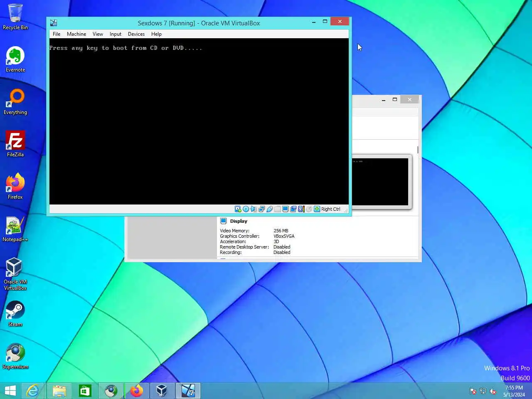Click the Remote Desktop Server label
Viewport: 532px width, 399px height.
[244, 247]
